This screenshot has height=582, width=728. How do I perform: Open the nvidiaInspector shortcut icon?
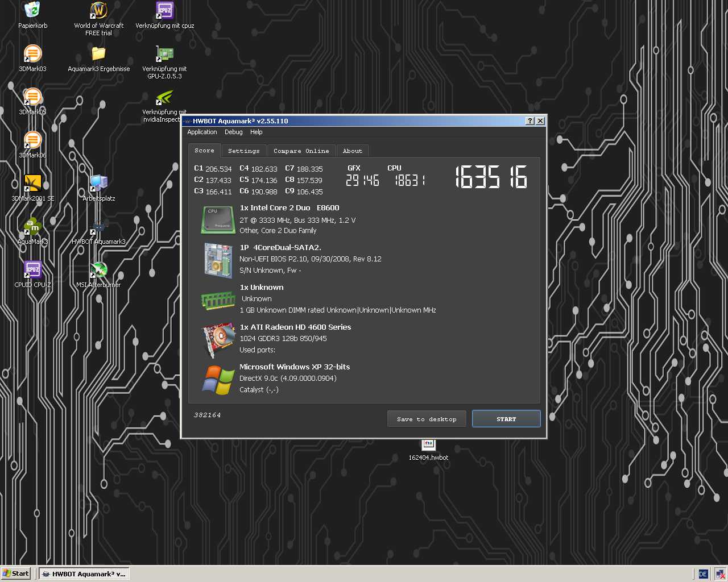(164, 97)
